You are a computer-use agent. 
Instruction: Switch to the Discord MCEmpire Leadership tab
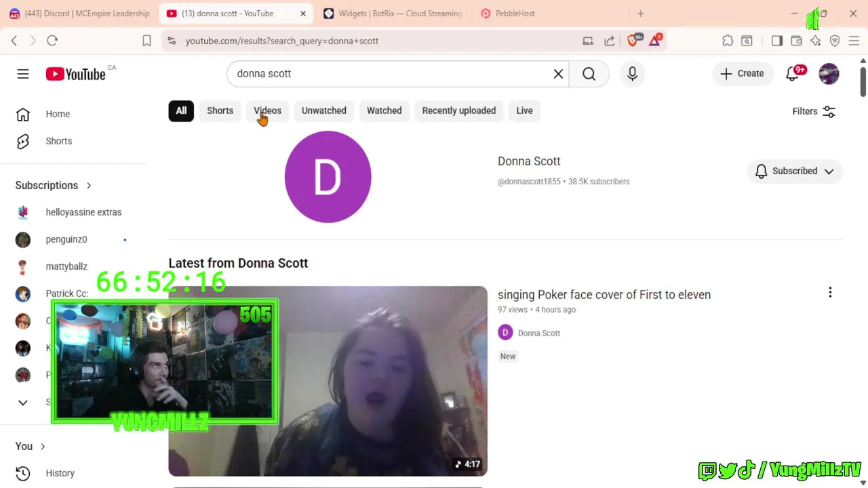pyautogui.click(x=80, y=14)
